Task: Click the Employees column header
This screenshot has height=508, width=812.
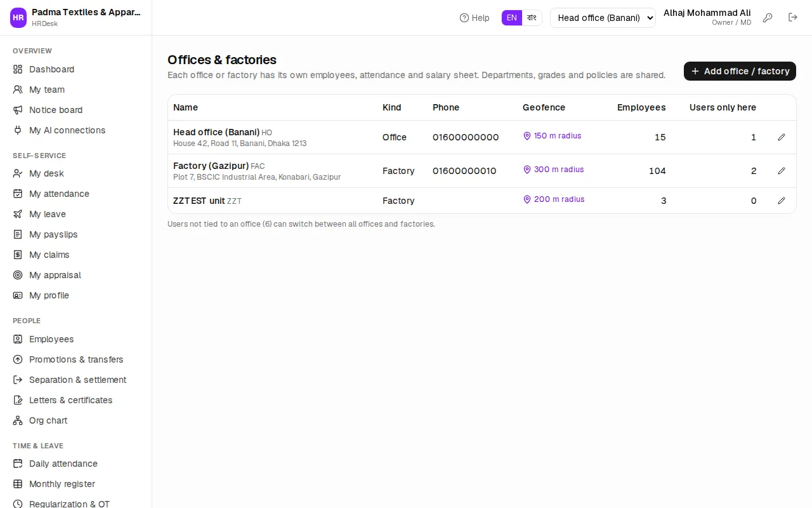Action: click(641, 107)
